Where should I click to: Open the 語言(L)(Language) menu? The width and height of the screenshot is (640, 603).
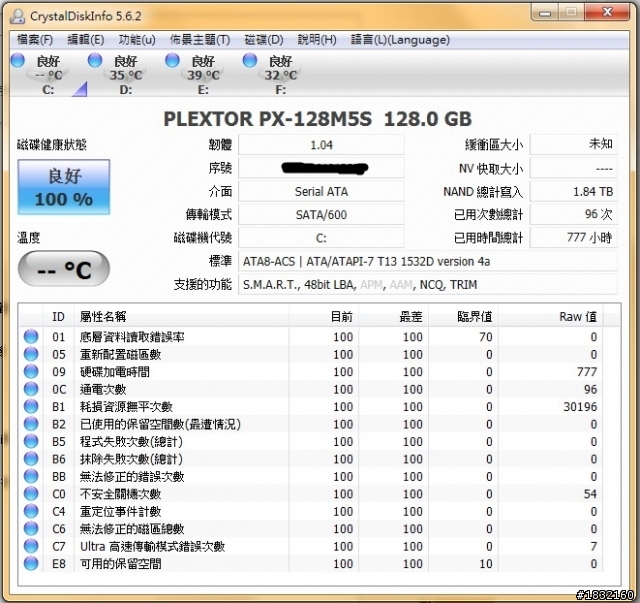tap(400, 40)
